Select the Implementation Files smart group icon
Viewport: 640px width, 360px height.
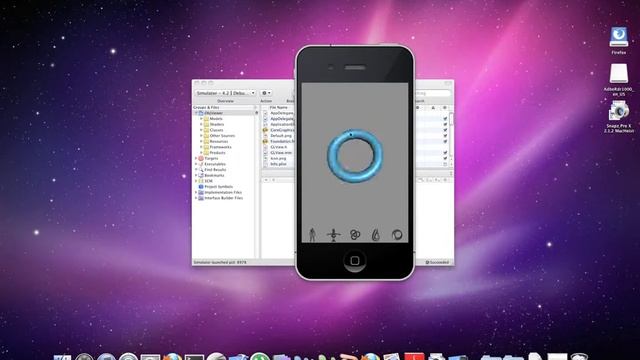point(201,192)
